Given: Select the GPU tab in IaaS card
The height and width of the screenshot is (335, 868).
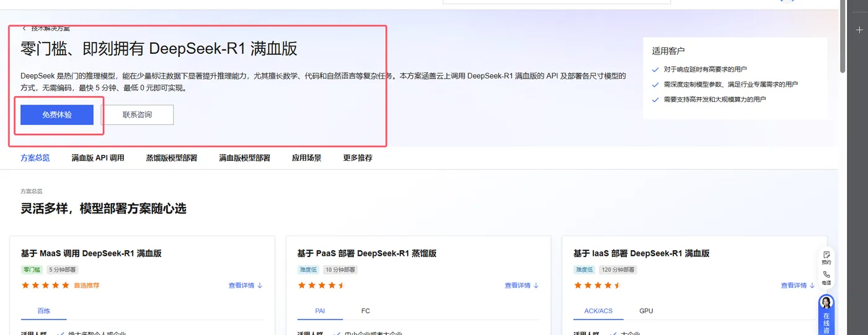Looking at the screenshot, I should click(646, 311).
